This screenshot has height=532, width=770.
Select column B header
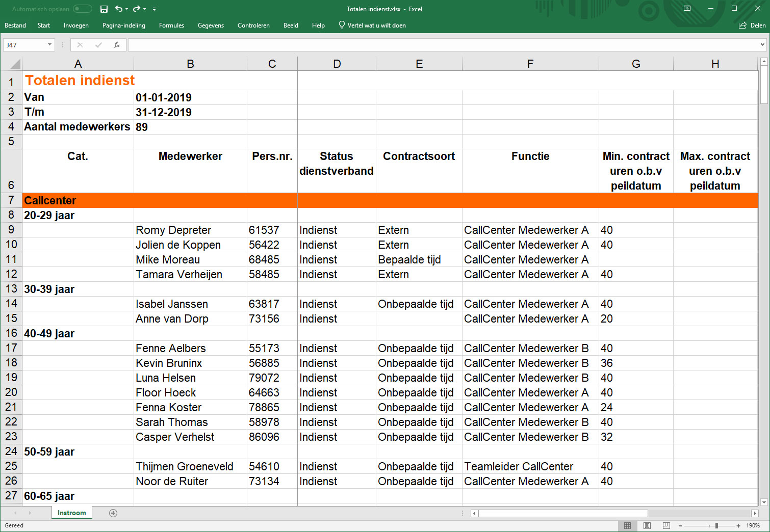coord(190,64)
